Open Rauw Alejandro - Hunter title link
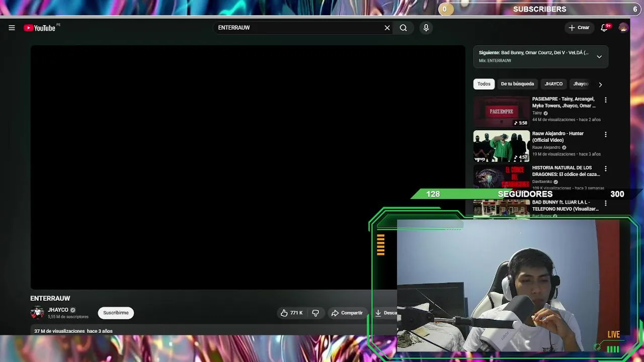644x362 pixels. pos(558,137)
